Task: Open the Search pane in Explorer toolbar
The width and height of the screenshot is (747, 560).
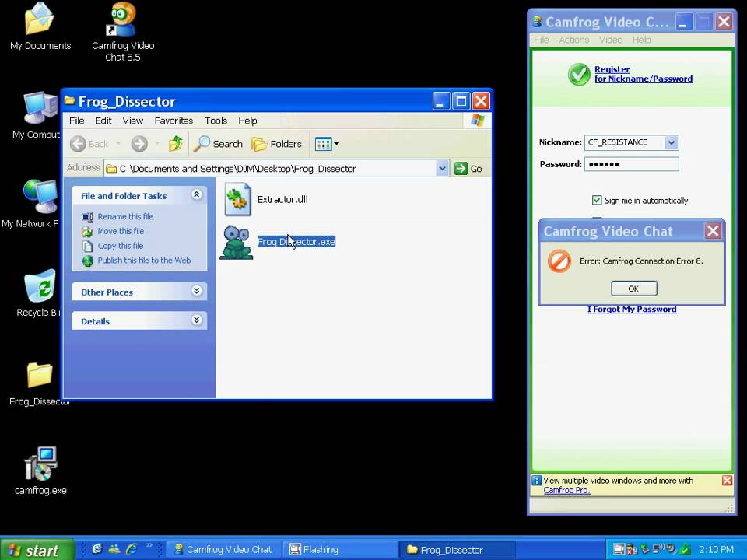Action: pyautogui.click(x=218, y=143)
